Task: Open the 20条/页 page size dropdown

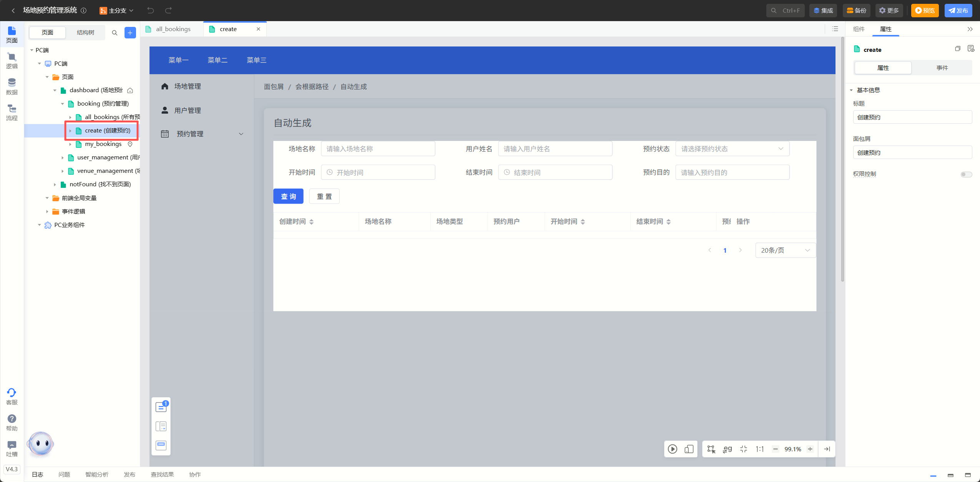Action: pos(785,250)
